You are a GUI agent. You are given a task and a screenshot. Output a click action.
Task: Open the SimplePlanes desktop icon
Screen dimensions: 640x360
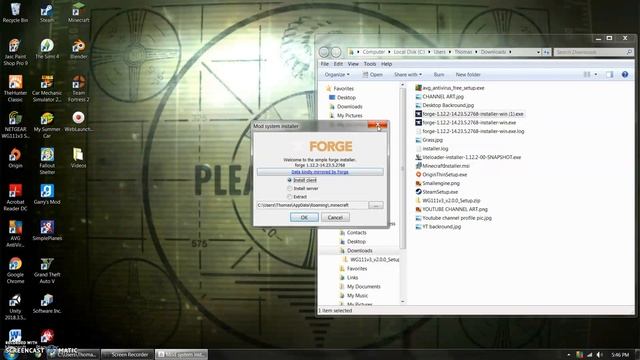[x=47, y=231]
